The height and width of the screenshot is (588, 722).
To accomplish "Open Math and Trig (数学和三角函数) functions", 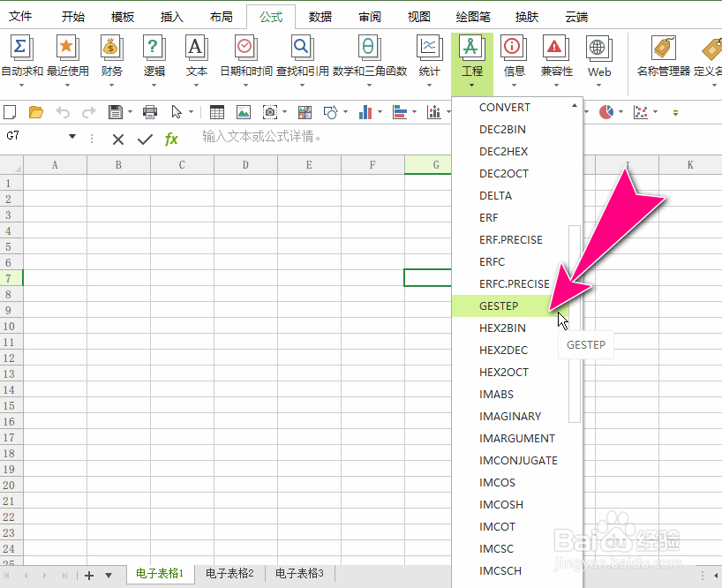I will (x=369, y=48).
